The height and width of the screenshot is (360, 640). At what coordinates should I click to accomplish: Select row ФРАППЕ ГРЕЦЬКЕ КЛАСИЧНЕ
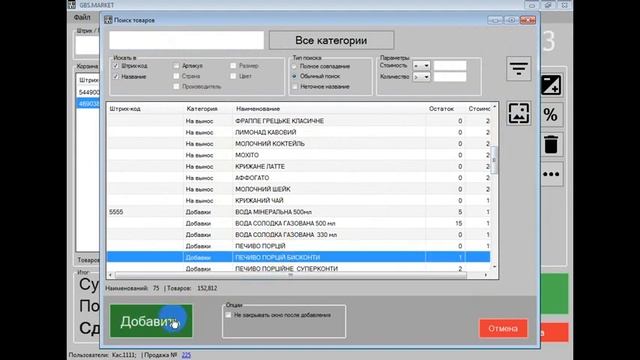(298, 121)
